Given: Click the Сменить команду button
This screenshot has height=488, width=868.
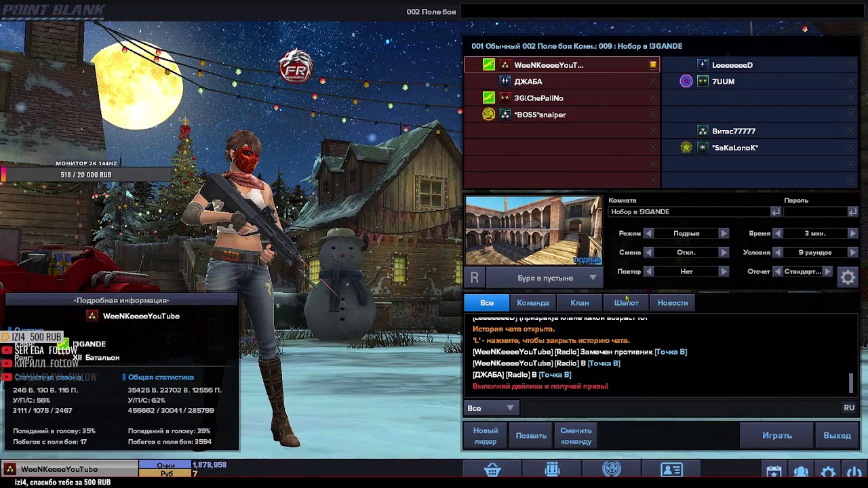Looking at the screenshot, I should pyautogui.click(x=576, y=436).
